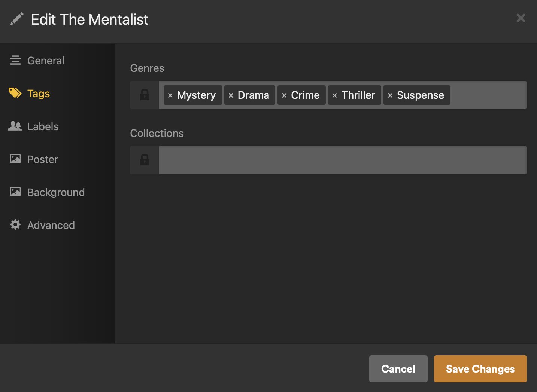This screenshot has width=537, height=392.
Task: Click the x on Crime tag
Action: (x=284, y=95)
